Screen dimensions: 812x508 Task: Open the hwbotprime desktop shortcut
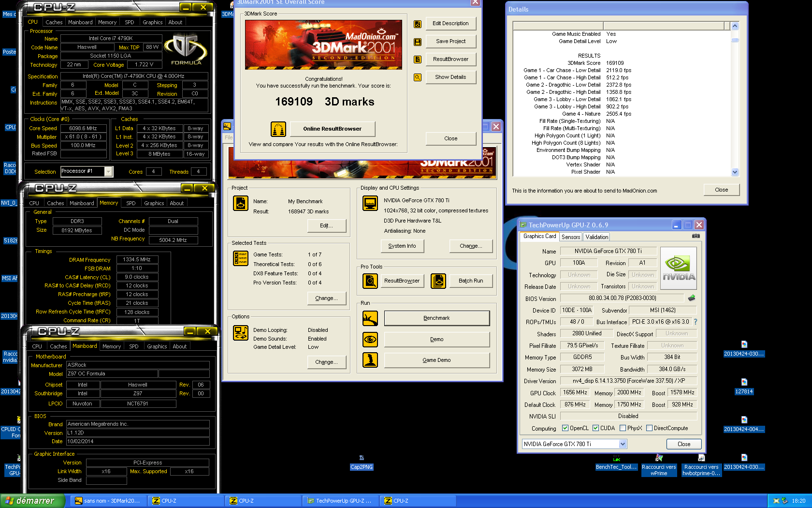[x=701, y=465]
